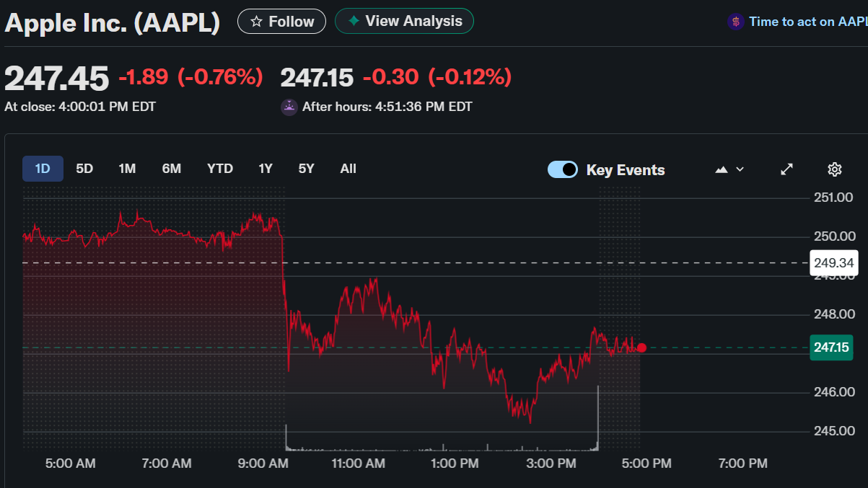This screenshot has height=488, width=868.
Task: Open View Analysis for AAPL
Action: tap(404, 21)
